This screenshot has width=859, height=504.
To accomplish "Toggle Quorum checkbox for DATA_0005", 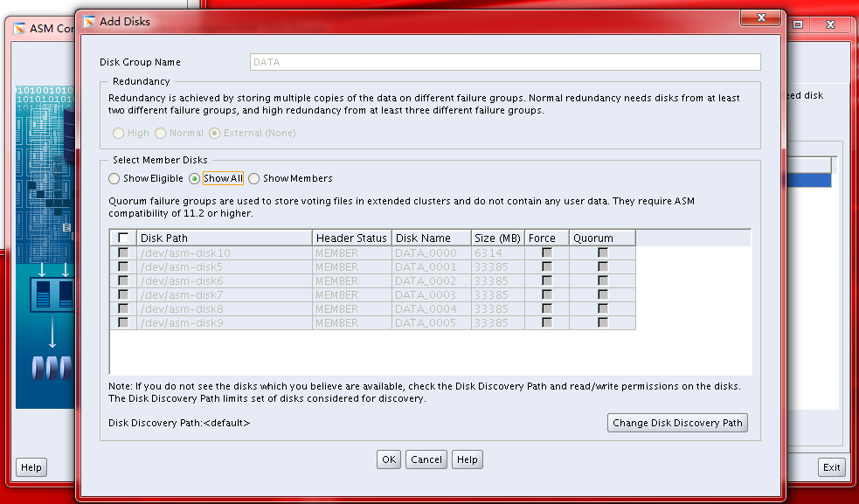I will 603,322.
